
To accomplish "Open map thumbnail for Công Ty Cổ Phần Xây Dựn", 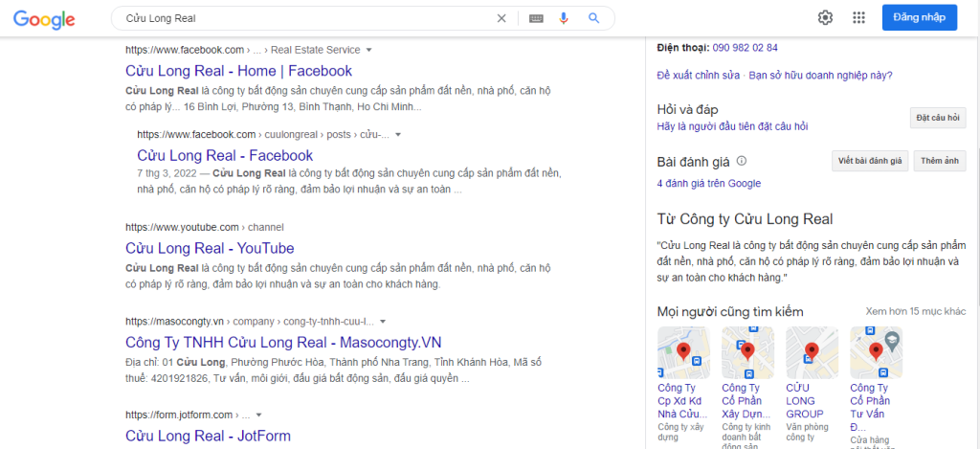I will [x=747, y=352].
